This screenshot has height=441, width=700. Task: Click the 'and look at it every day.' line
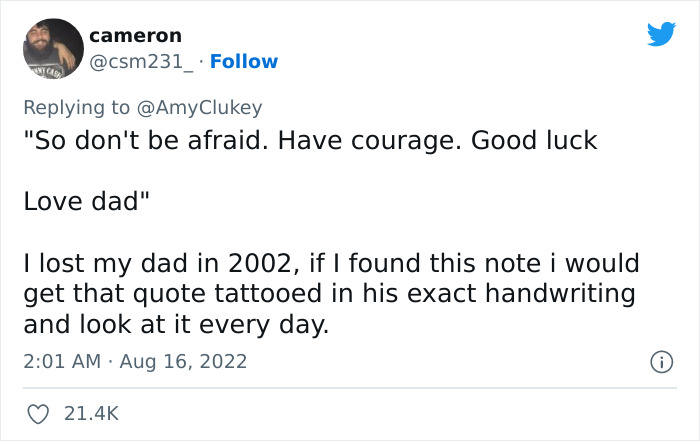175,325
